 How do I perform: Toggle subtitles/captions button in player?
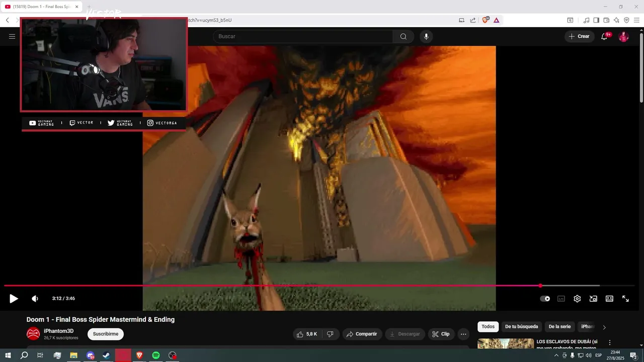561,299
